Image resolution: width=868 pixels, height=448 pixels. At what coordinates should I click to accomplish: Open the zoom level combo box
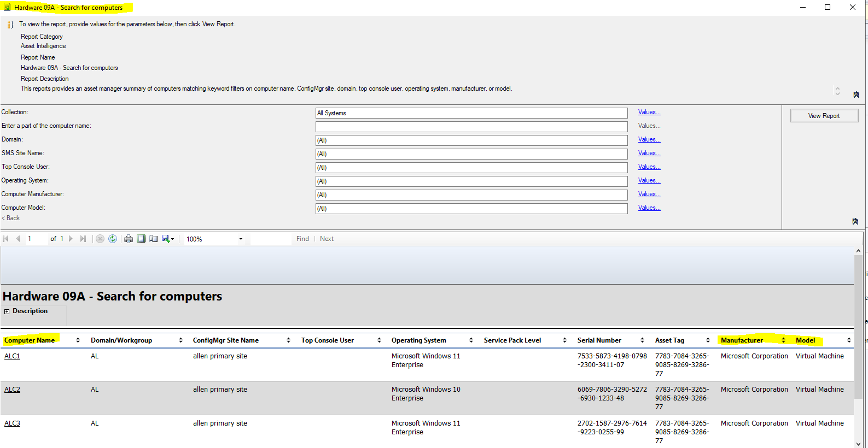point(214,239)
